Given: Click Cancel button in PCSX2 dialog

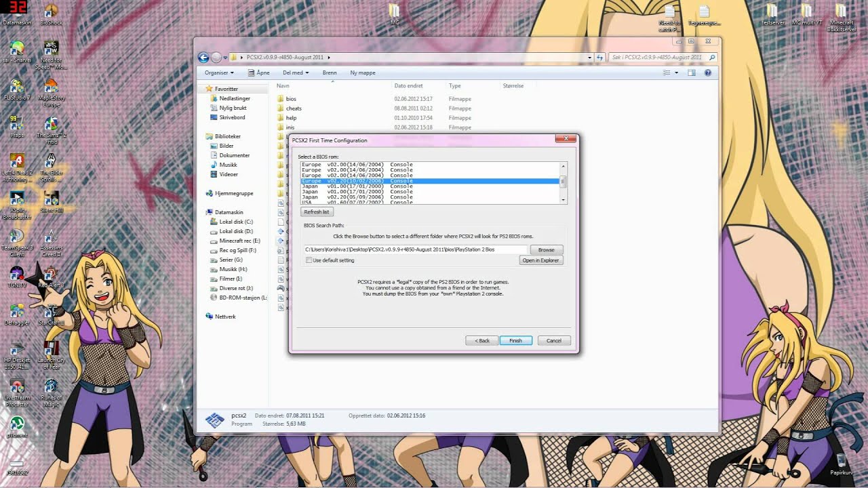Looking at the screenshot, I should point(554,340).
